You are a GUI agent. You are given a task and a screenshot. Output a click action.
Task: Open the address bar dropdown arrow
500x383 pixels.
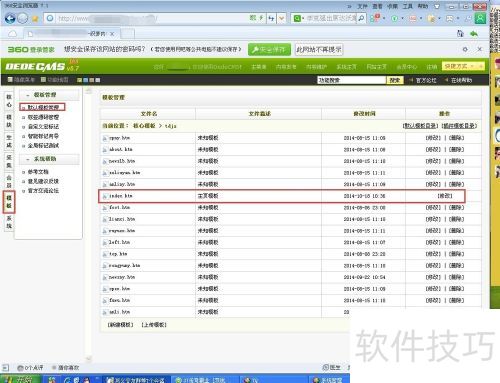(x=282, y=18)
